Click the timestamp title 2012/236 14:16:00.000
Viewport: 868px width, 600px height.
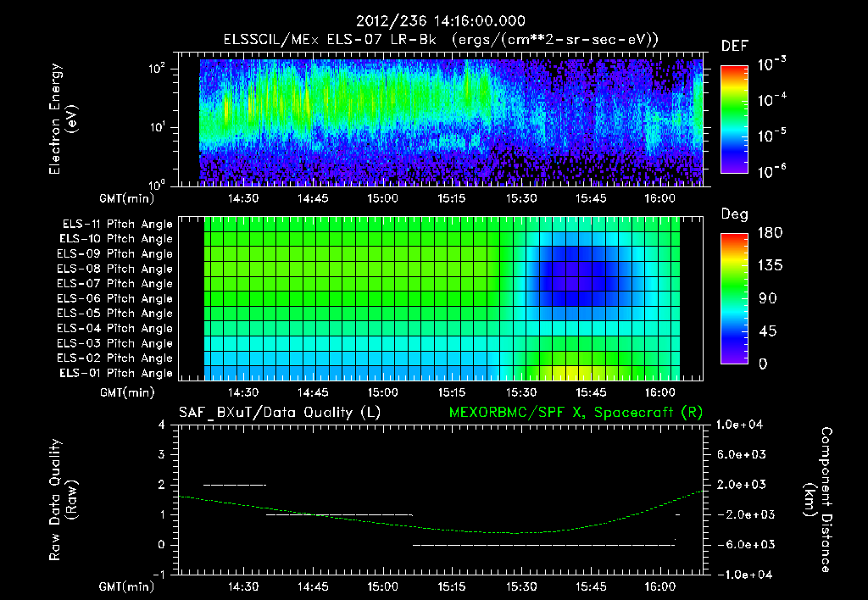click(440, 21)
